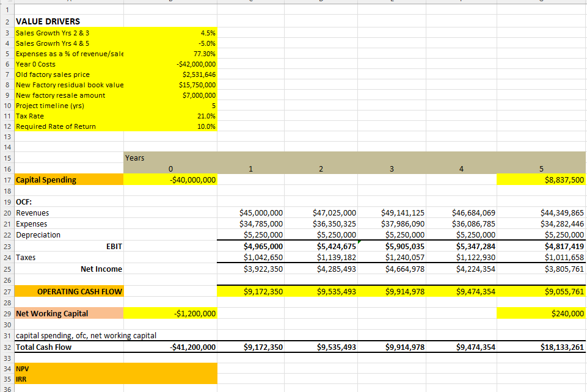Screen dimensions: 587x392
Task: Select the $8,837,500 capital spending cell
Action: coord(541,180)
